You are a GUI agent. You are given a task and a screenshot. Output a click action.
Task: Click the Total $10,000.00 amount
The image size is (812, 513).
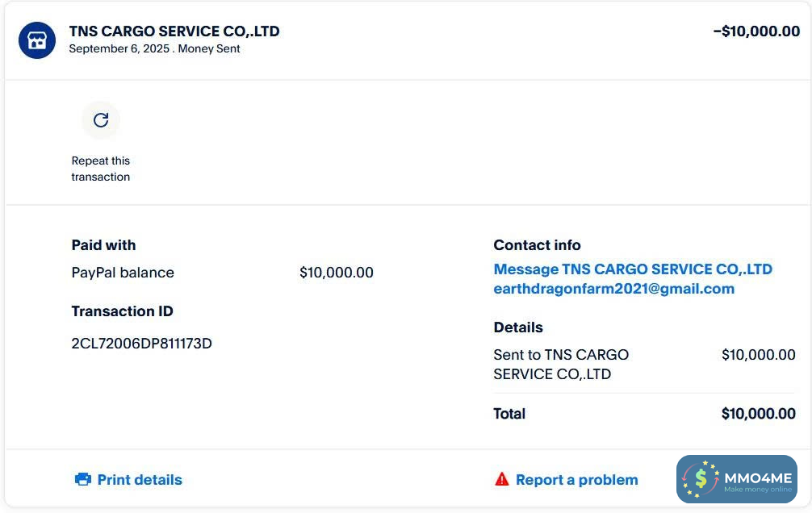point(758,414)
